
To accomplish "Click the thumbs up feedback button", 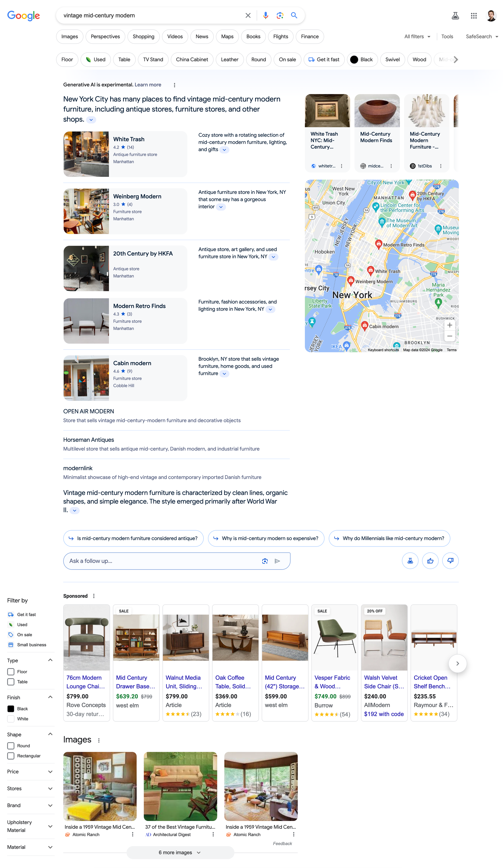I will (430, 561).
